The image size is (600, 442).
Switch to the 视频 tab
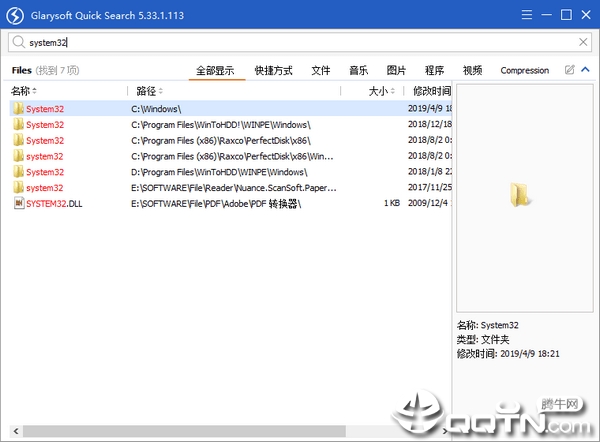(472, 70)
